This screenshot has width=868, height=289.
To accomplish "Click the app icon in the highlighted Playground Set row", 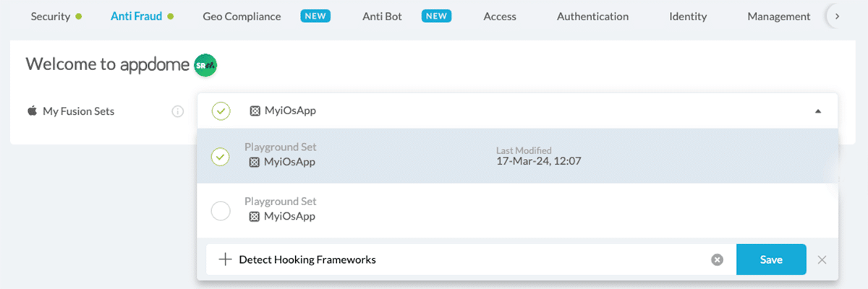I will tap(254, 162).
